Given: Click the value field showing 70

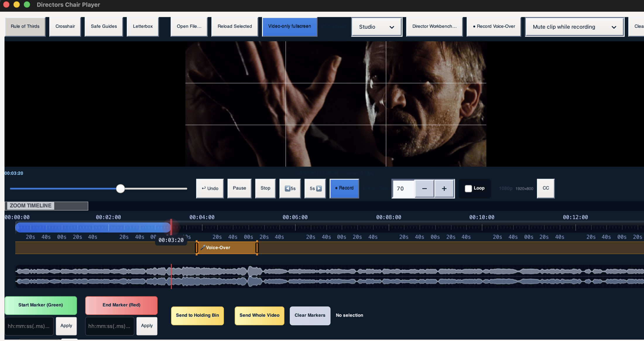Looking at the screenshot, I should [403, 189].
